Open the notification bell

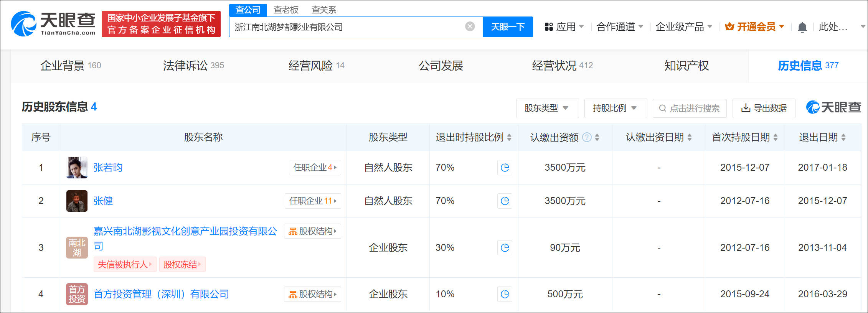coord(802,27)
